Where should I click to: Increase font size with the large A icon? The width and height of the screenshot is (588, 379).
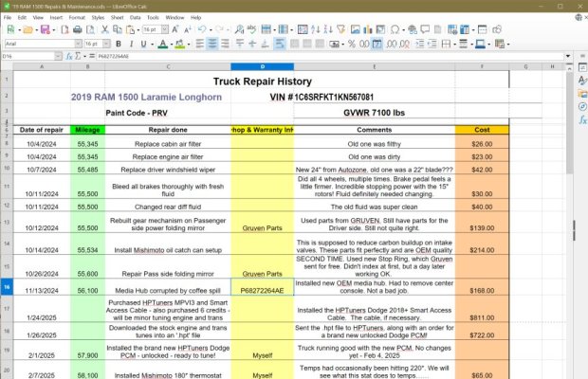175,29
